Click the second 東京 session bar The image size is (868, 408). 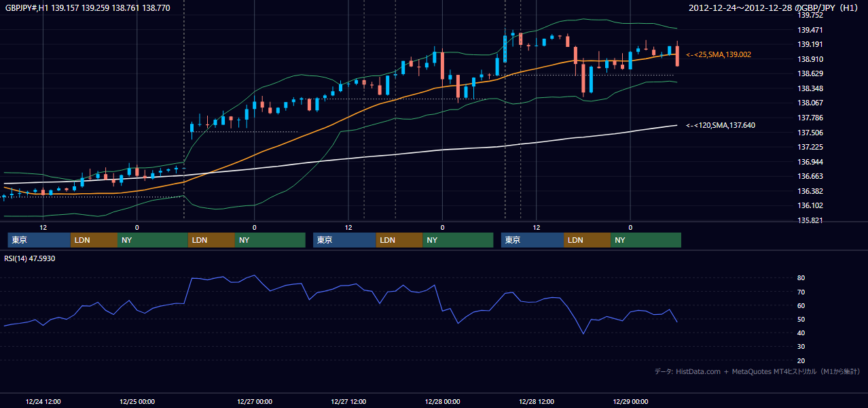pyautogui.click(x=344, y=240)
